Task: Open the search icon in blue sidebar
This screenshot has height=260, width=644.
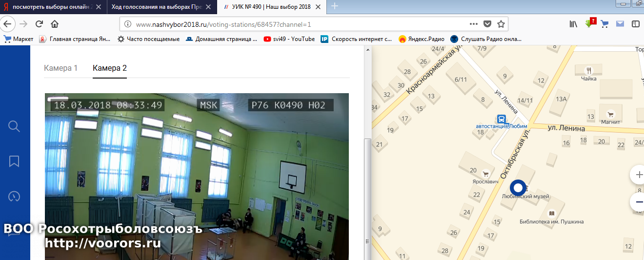Action: (x=14, y=126)
